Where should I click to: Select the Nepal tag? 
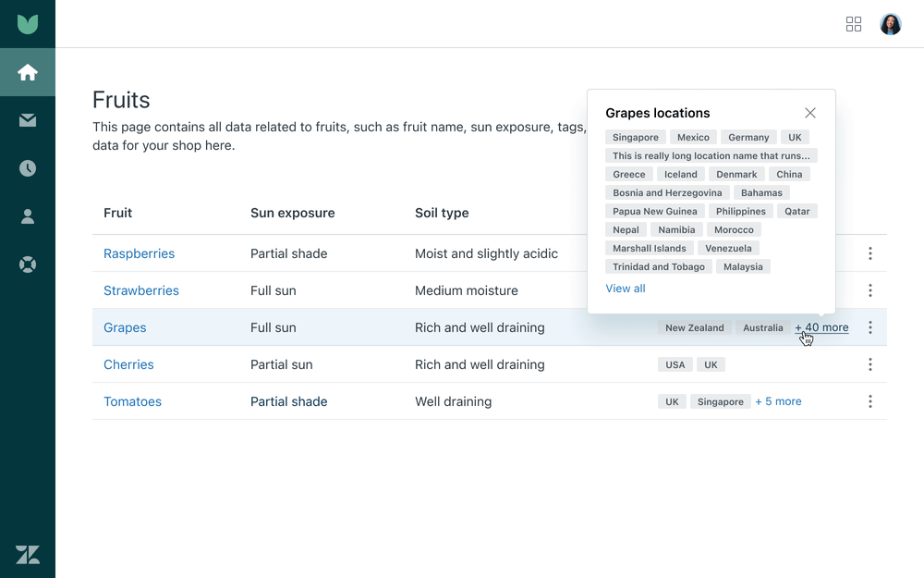pos(626,230)
